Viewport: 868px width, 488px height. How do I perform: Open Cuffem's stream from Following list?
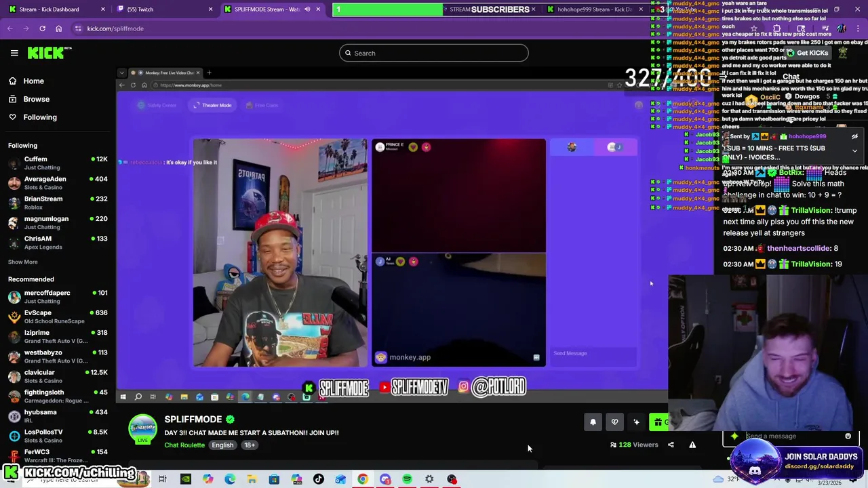58,163
